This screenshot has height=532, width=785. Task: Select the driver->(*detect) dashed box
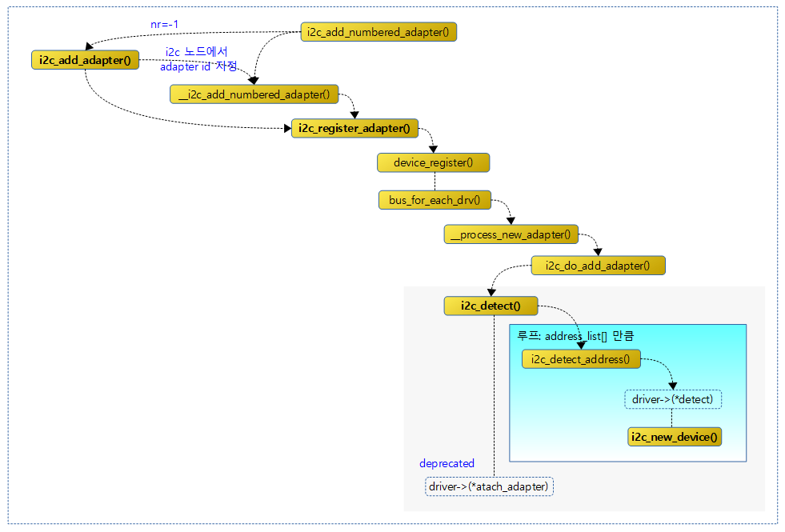673,399
